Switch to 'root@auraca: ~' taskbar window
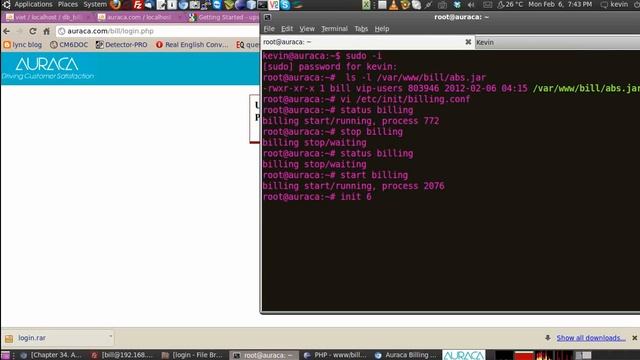Viewport: 640px width, 360px height. [x=263, y=355]
